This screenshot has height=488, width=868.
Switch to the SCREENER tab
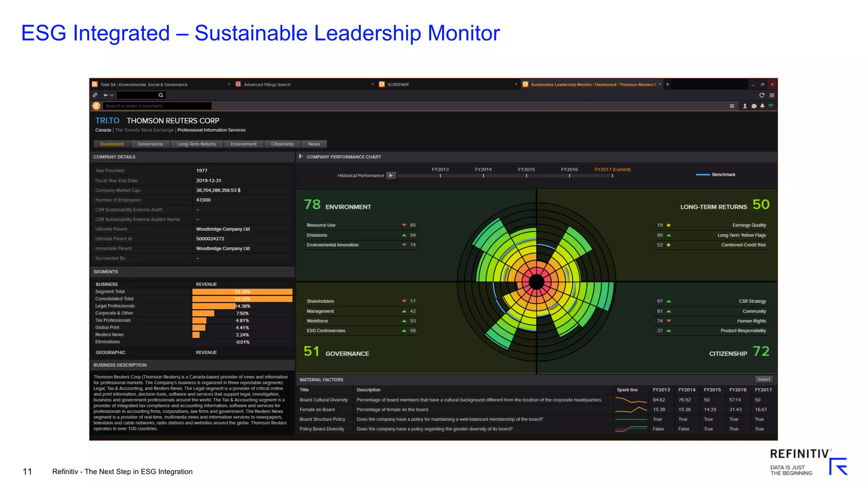pos(448,84)
